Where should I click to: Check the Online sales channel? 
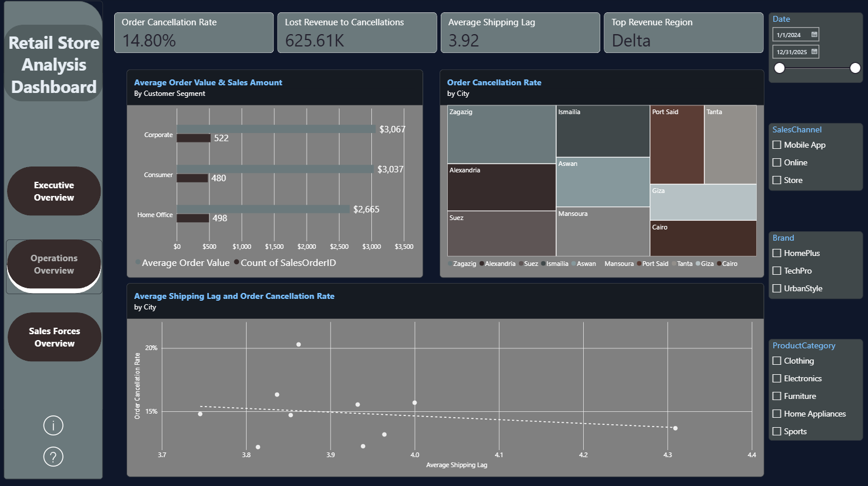pyautogui.click(x=777, y=162)
